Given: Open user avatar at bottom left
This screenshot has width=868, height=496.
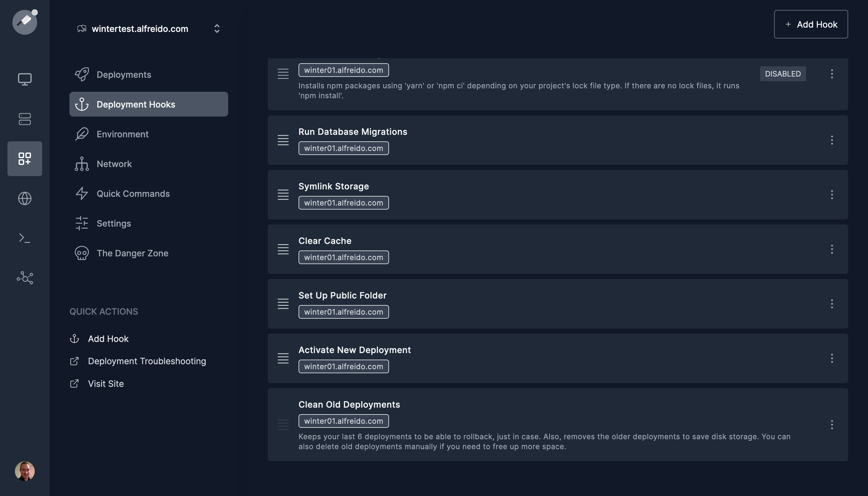Looking at the screenshot, I should tap(24, 471).
